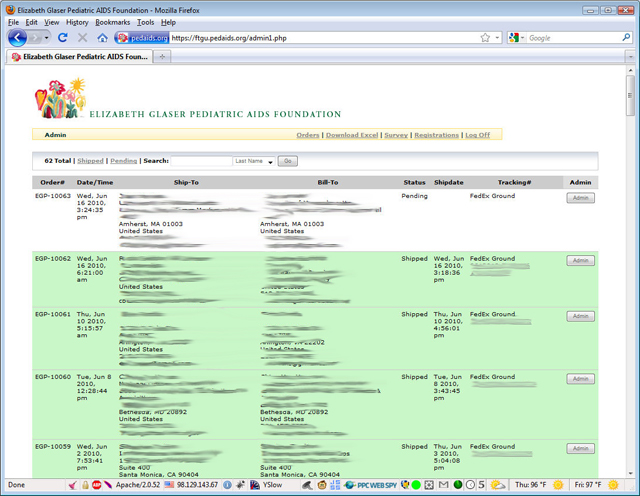Click the pedaids.org site identity badge
This screenshot has height=496, width=640.
(x=143, y=38)
